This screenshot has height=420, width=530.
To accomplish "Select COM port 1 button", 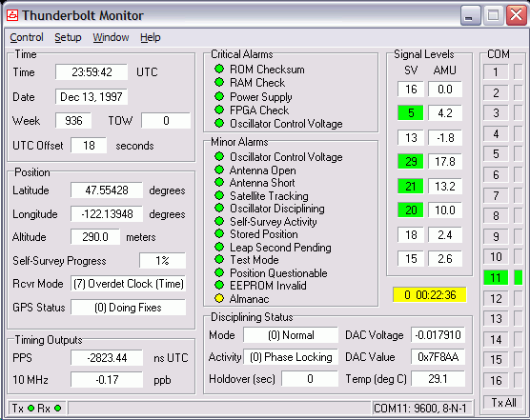I will 496,72.
